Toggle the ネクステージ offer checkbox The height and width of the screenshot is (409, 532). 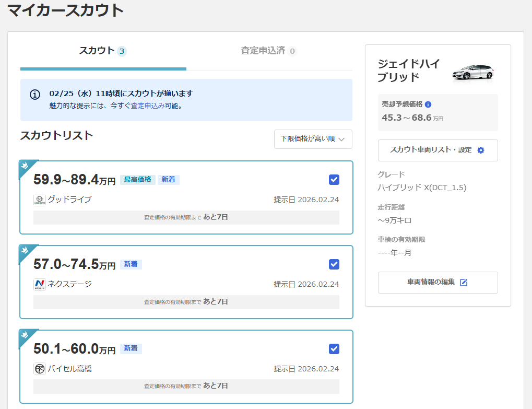point(334,264)
